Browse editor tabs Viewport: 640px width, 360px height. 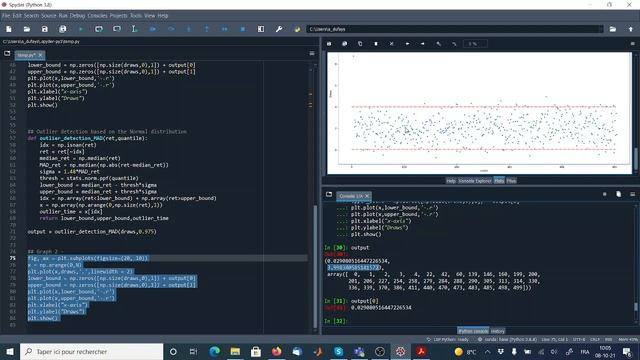point(7,53)
